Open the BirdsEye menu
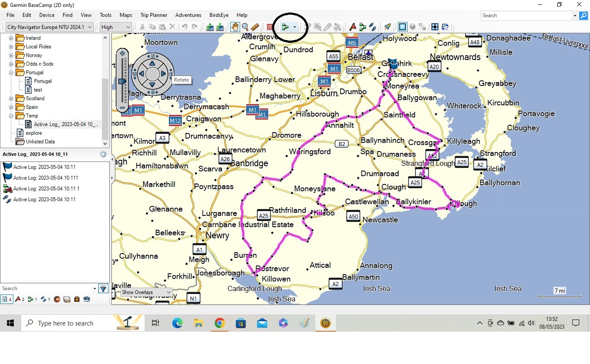The image size is (590, 364). click(219, 15)
